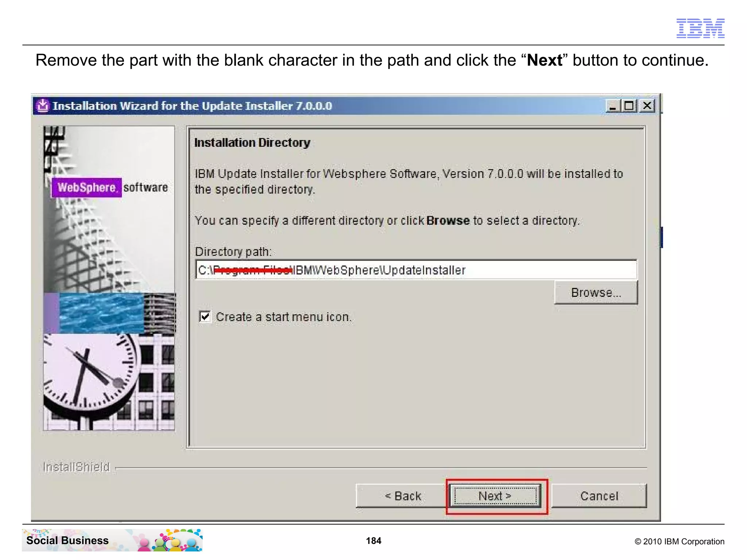Click the page number 184

tap(373, 541)
